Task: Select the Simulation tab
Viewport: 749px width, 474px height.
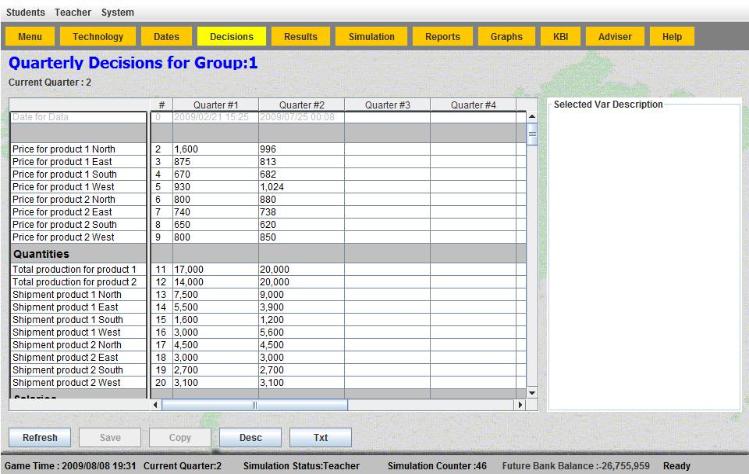Action: click(371, 37)
